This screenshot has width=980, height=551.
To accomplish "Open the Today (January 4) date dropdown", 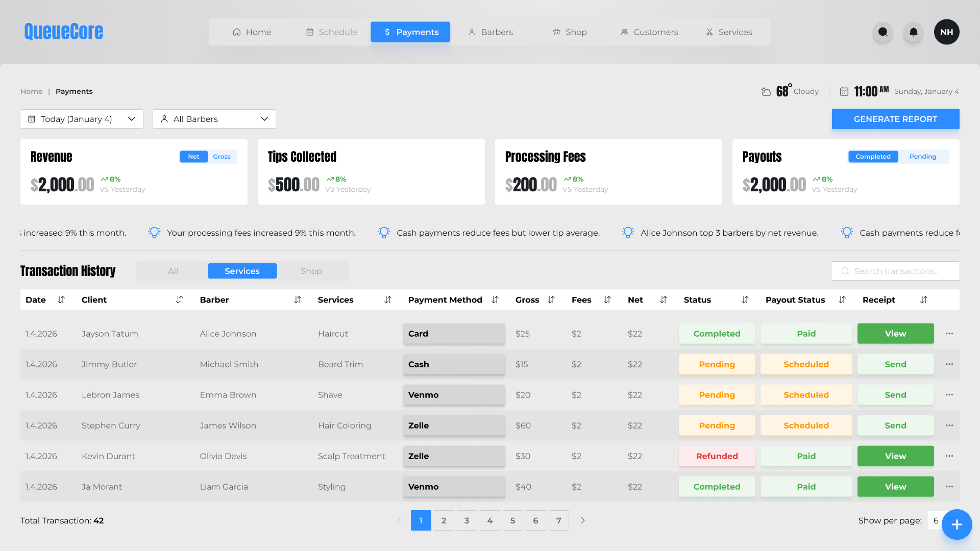I will point(82,119).
